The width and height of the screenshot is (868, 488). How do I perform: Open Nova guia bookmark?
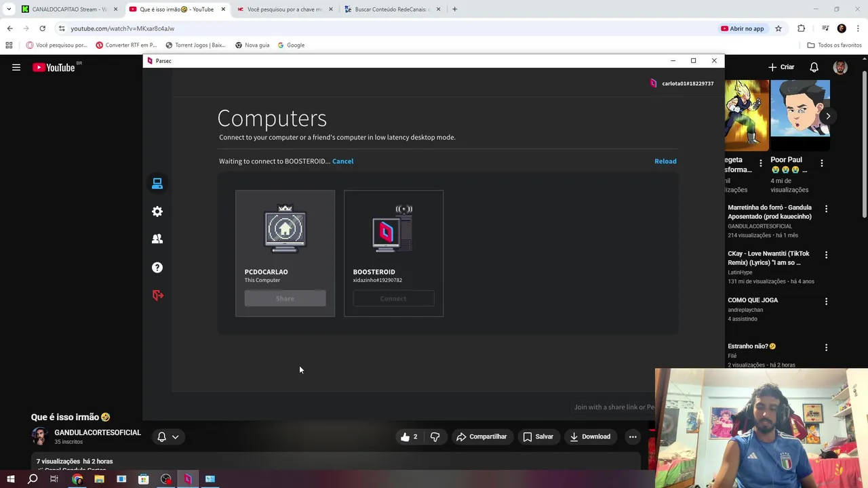click(x=252, y=45)
